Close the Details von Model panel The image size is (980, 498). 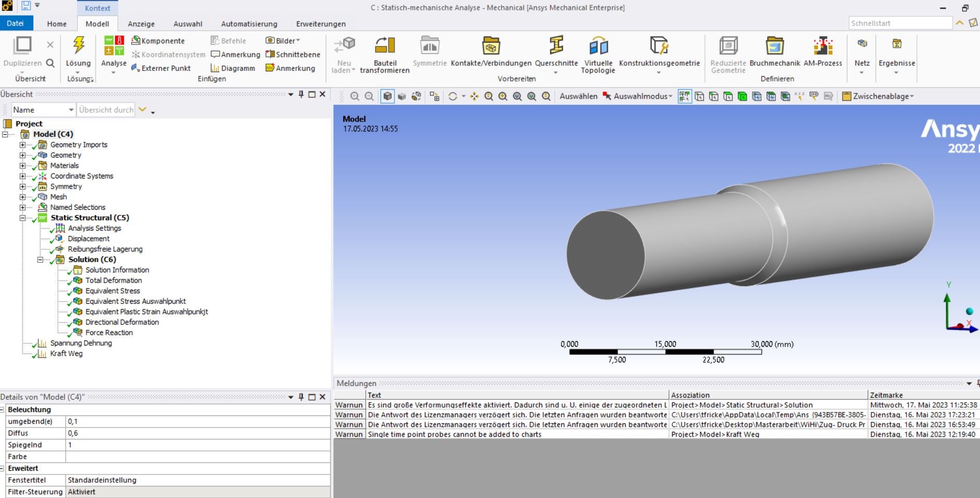tap(322, 397)
